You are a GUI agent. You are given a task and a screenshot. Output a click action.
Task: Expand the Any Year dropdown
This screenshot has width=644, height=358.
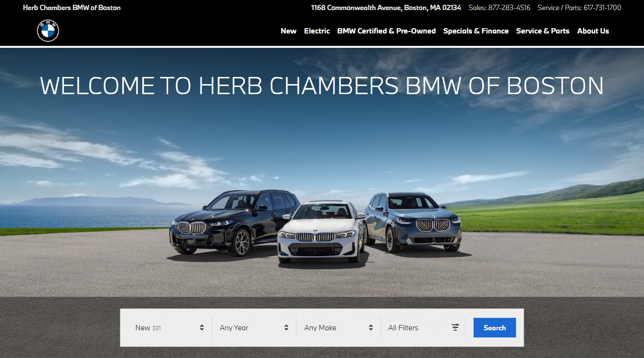[254, 327]
